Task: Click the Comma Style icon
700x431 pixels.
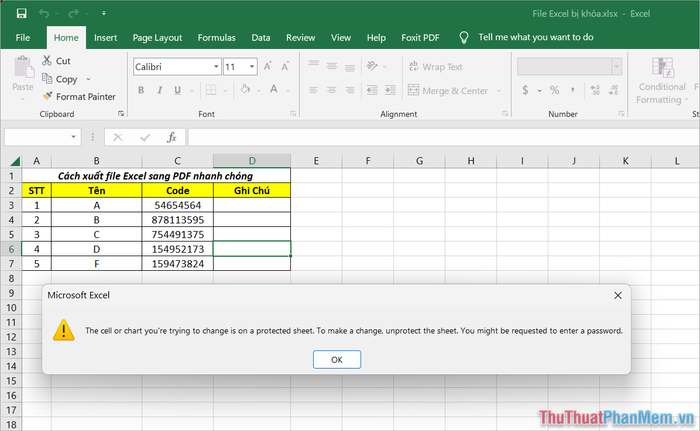Action: pyautogui.click(x=572, y=90)
